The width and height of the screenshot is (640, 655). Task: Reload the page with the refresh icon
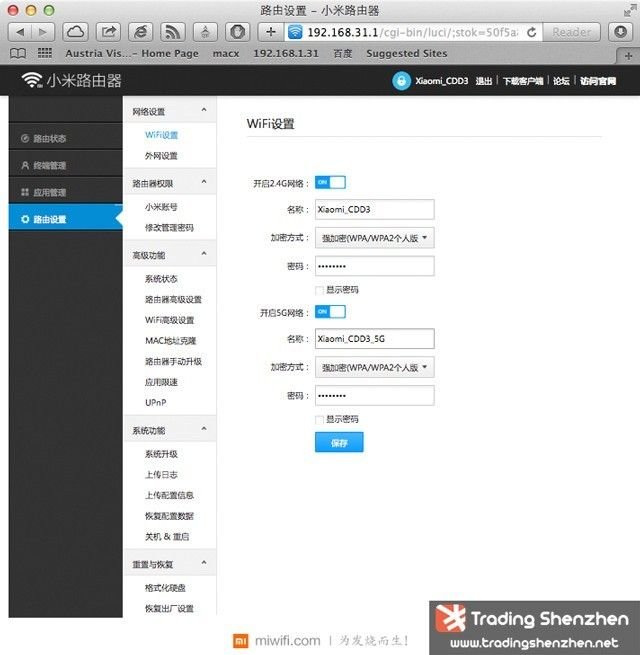(531, 32)
